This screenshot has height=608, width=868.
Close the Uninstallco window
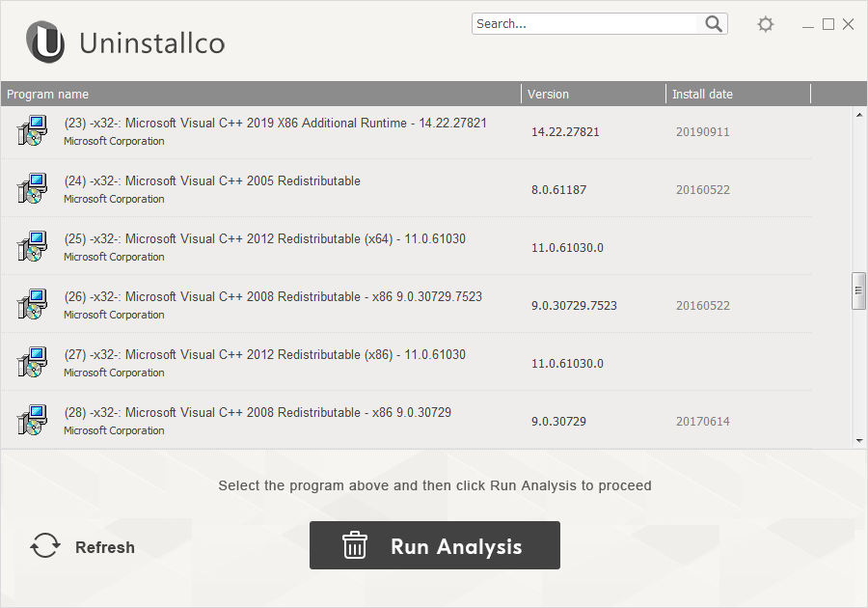point(848,24)
